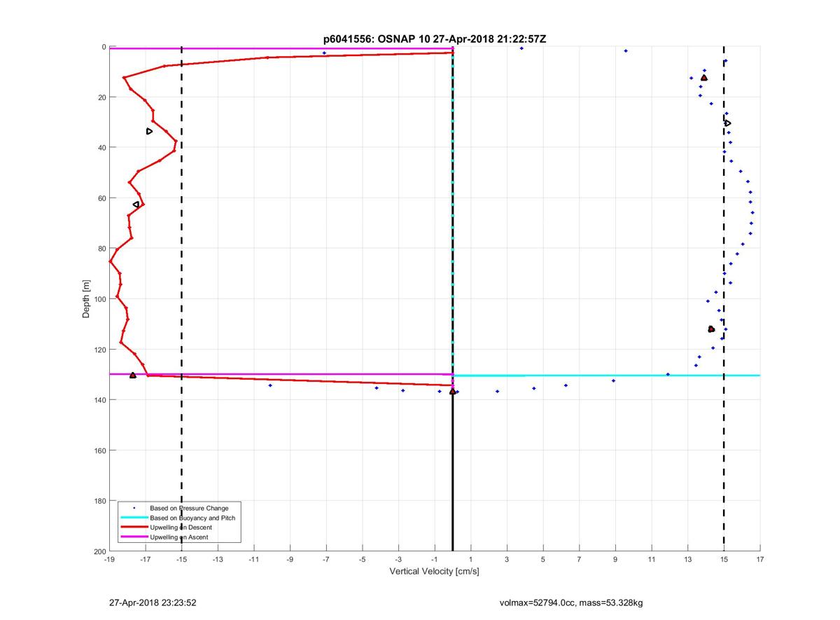The width and height of the screenshot is (840, 620).
Task: Click filled triangle at zero velocity near 137 m
Action: pos(453,392)
